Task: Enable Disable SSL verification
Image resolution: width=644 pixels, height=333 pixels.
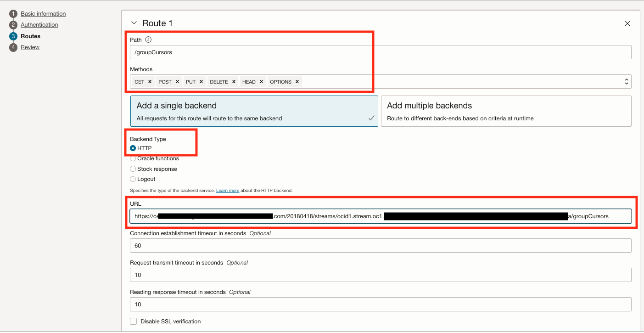Action: tap(133, 321)
